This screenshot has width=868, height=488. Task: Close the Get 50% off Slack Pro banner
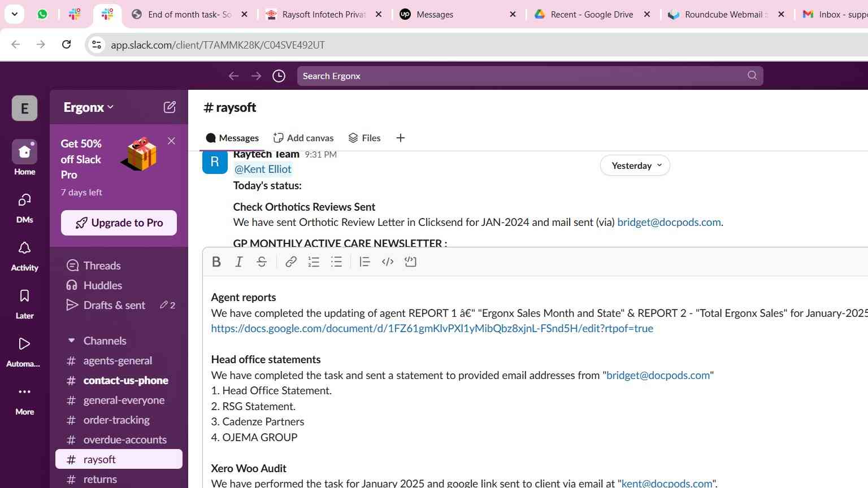click(x=172, y=141)
